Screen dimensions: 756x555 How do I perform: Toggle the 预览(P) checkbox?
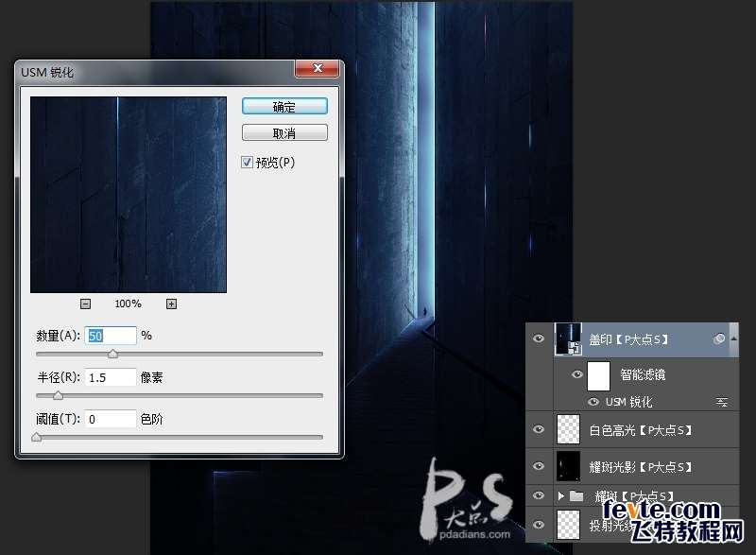pyautogui.click(x=247, y=163)
